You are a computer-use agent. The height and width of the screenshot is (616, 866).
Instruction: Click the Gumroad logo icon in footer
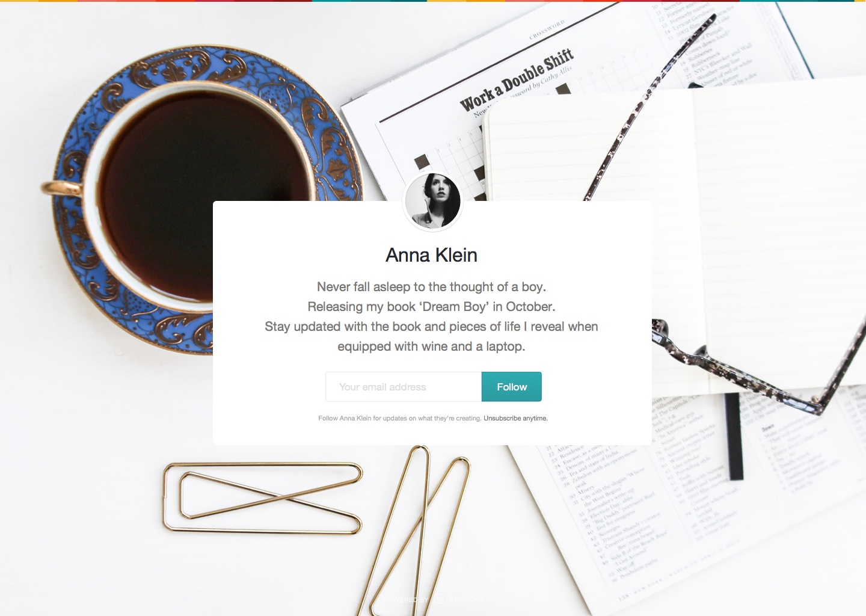pos(439,599)
